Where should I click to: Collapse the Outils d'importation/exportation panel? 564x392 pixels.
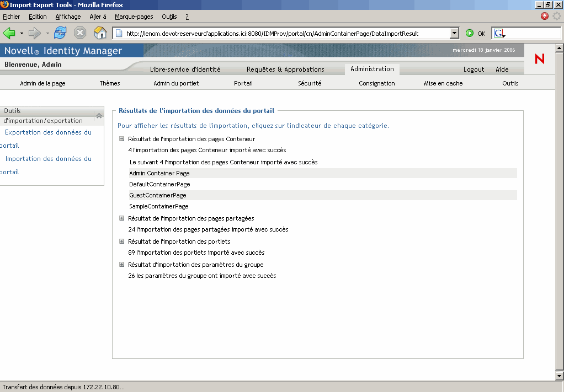pyautogui.click(x=99, y=116)
